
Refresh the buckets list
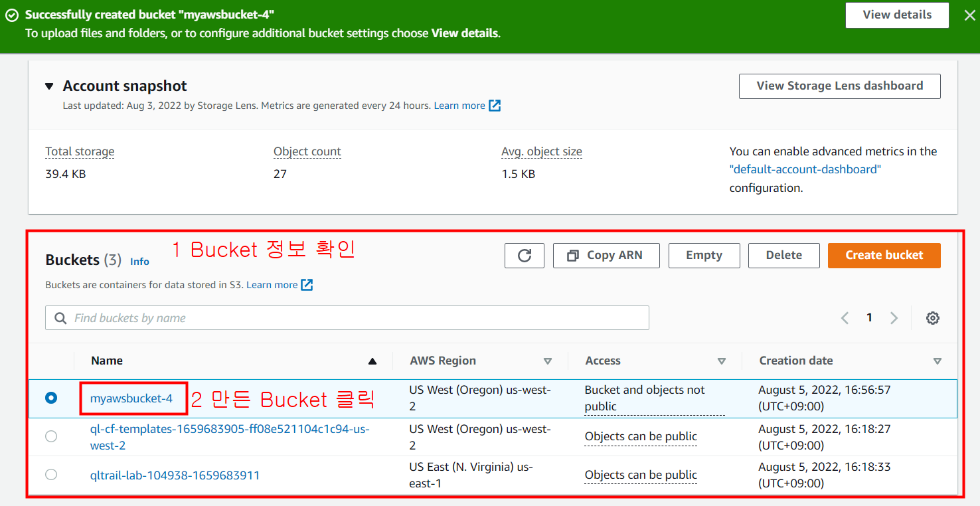525,256
